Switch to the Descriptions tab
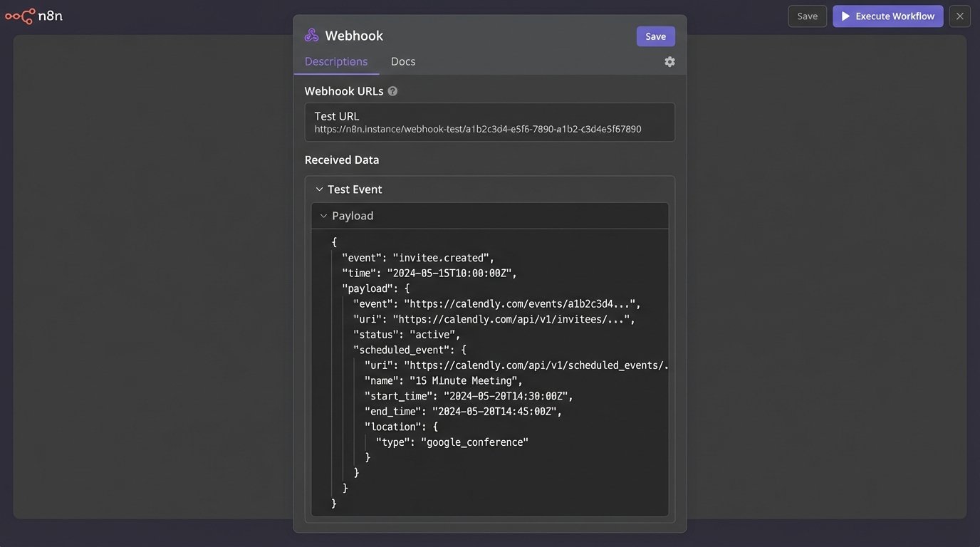Image resolution: width=980 pixels, height=547 pixels. point(336,62)
